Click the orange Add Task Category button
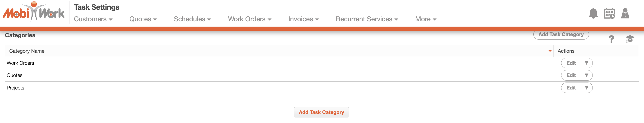 click(321, 112)
